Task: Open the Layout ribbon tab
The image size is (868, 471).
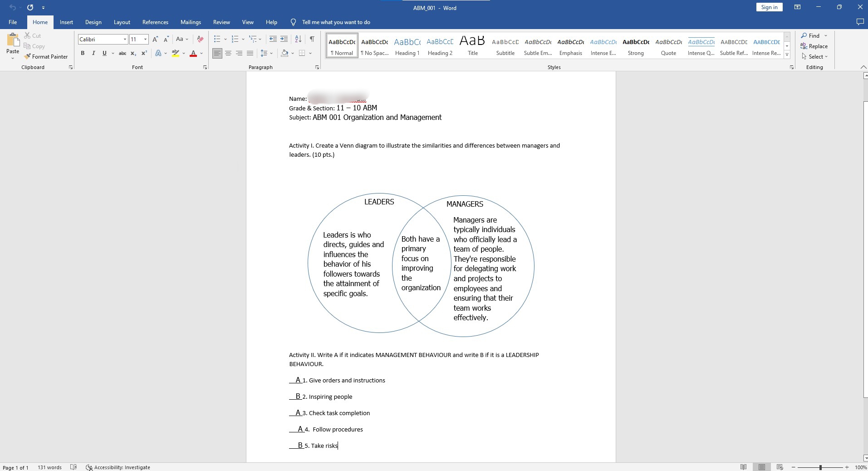Action: [x=122, y=22]
